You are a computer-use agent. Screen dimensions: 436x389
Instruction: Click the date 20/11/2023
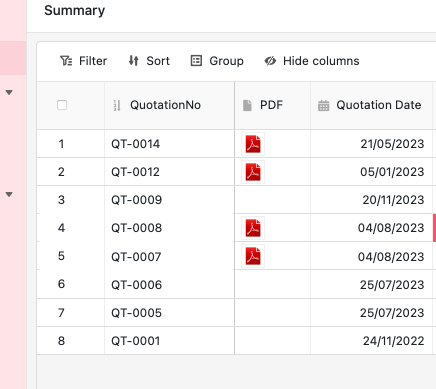(x=393, y=200)
